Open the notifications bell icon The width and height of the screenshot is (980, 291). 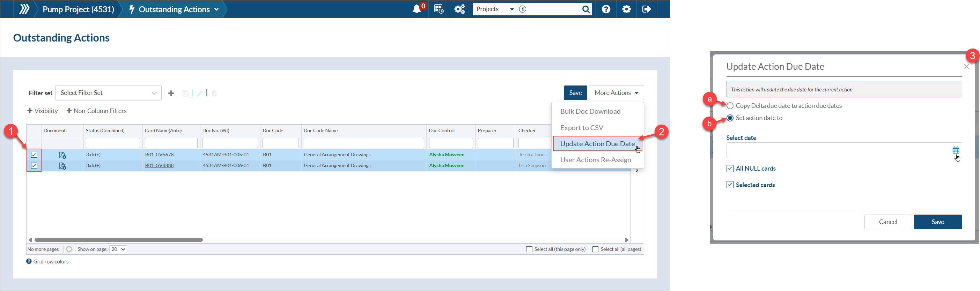(417, 9)
